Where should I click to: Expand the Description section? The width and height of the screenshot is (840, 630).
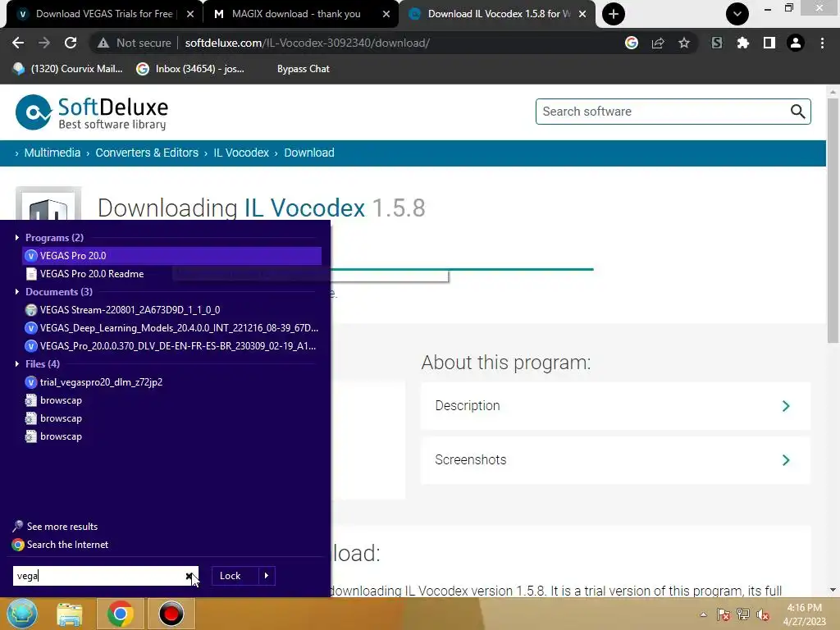point(615,405)
